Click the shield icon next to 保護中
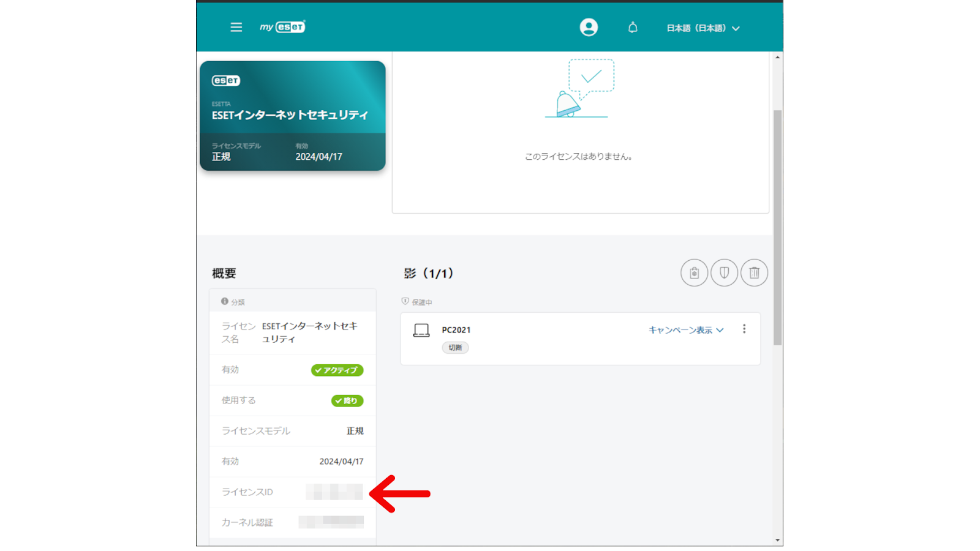The width and height of the screenshot is (980, 551). [405, 302]
